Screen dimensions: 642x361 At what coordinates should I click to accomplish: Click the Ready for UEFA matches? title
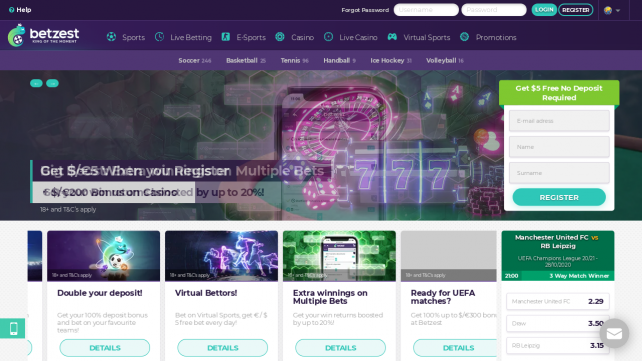coord(443,297)
